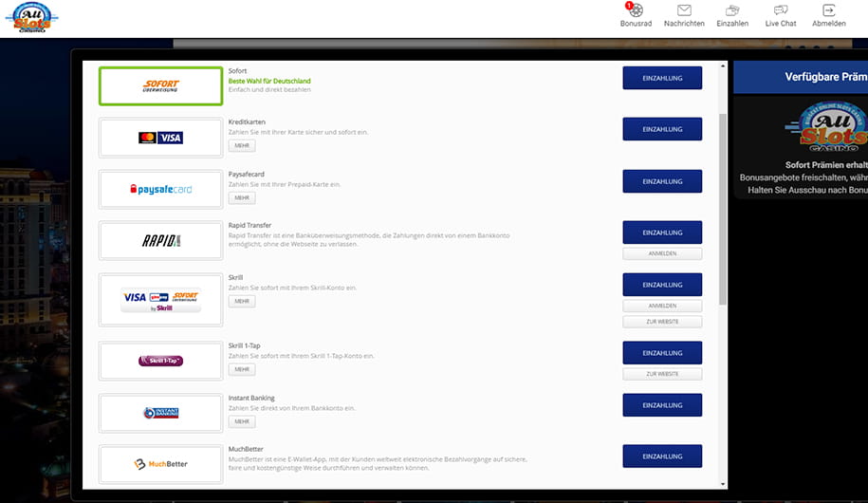Open Einzahlen wallet icon in header

pos(732,10)
